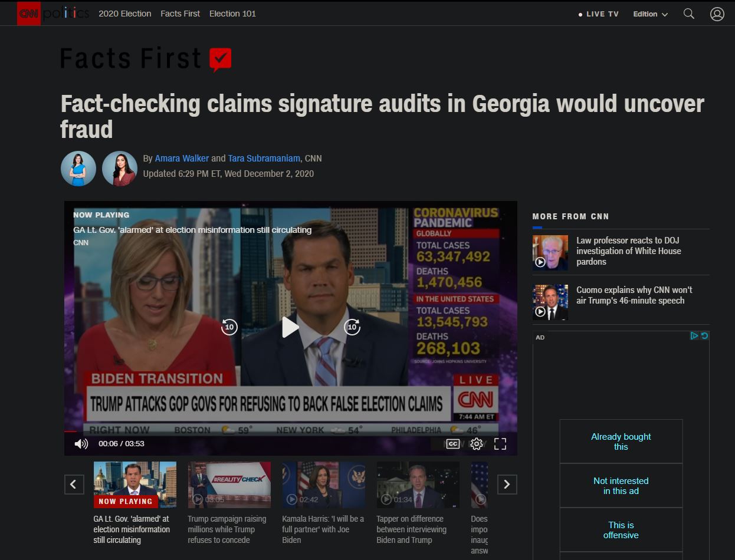Image resolution: width=735 pixels, height=560 pixels.
Task: Open the user account profile icon
Action: click(x=717, y=14)
